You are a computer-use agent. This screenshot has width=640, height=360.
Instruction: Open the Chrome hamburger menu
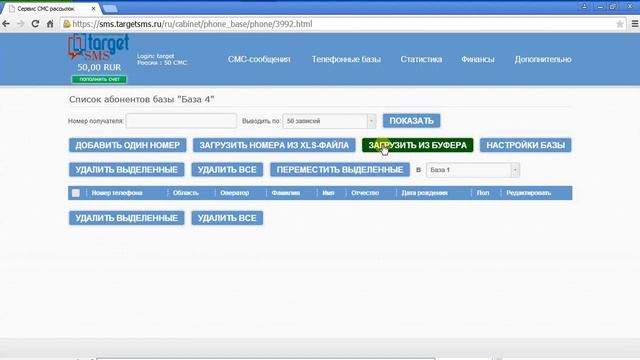(x=635, y=24)
